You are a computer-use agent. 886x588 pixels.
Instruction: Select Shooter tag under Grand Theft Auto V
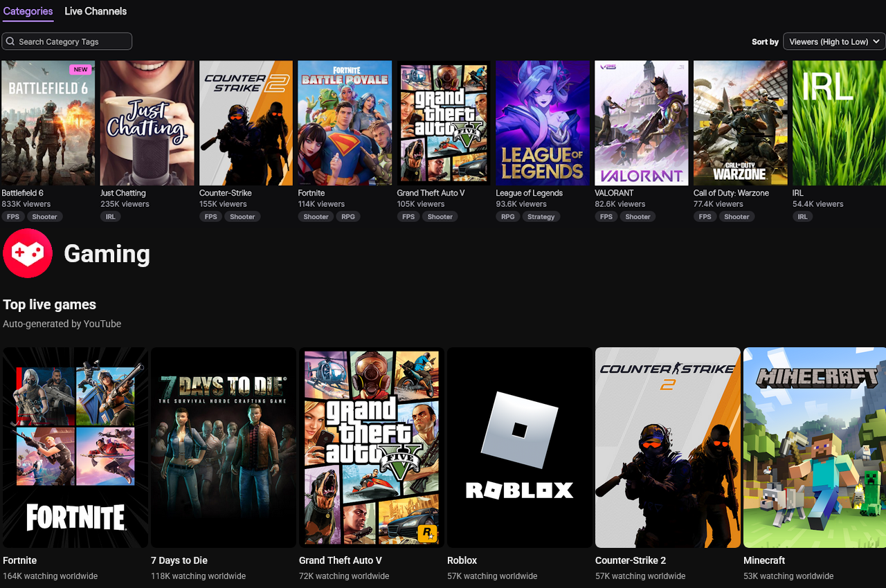(x=440, y=217)
